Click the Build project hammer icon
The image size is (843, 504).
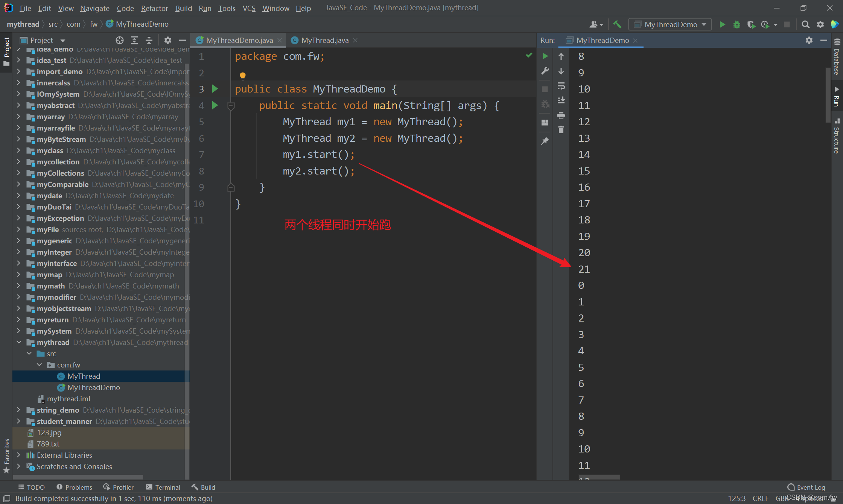pos(617,24)
